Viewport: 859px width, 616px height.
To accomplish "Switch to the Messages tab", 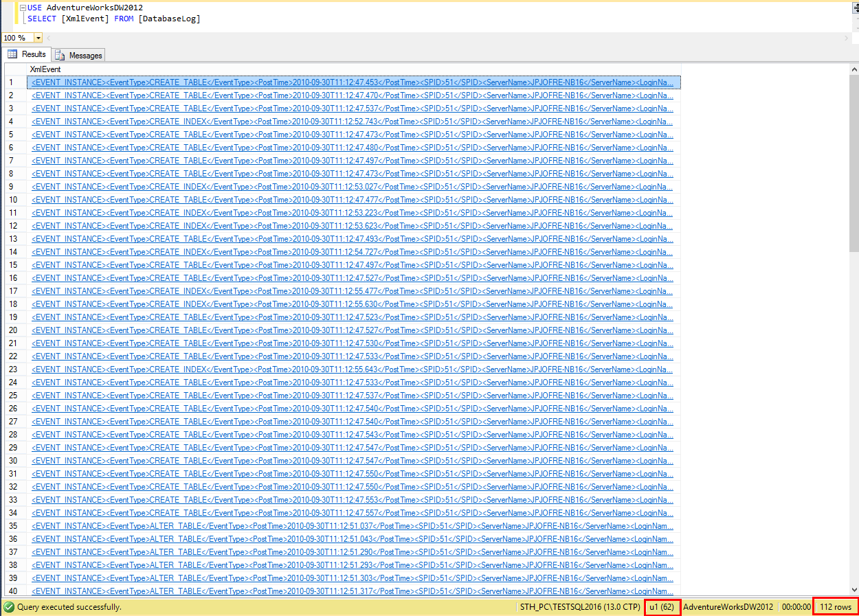I will coord(78,55).
